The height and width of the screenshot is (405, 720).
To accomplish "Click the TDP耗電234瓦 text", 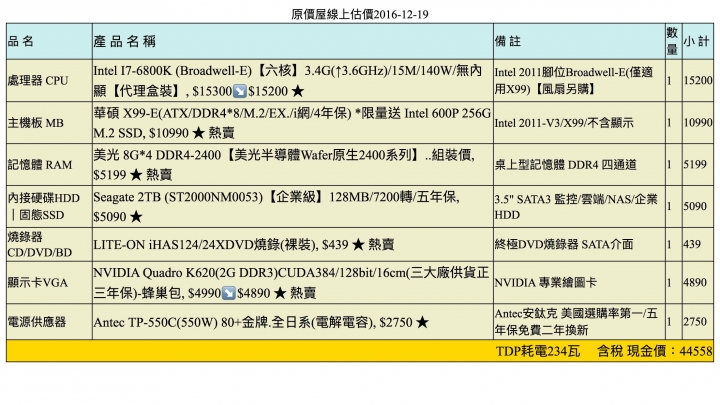I will [x=538, y=351].
